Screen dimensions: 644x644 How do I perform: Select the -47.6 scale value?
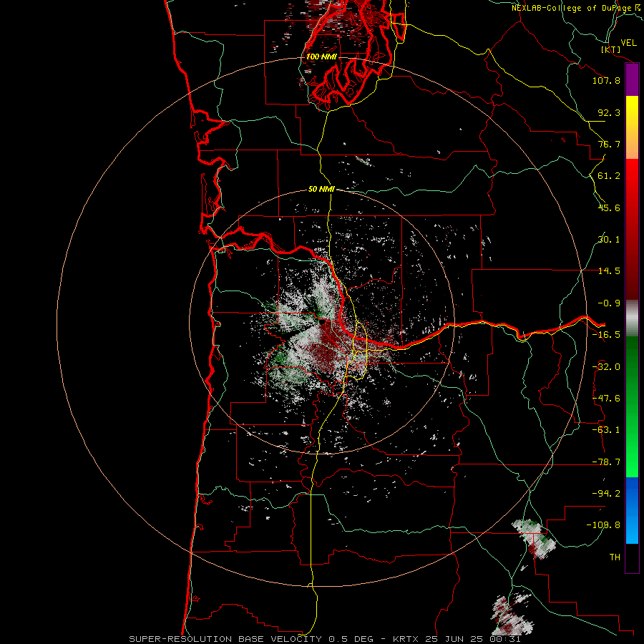tap(606, 399)
